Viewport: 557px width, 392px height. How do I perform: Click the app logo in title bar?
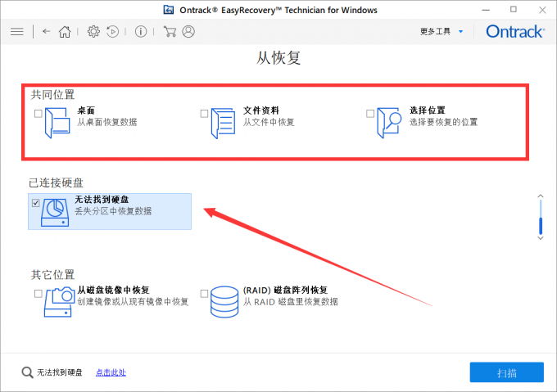[169, 10]
